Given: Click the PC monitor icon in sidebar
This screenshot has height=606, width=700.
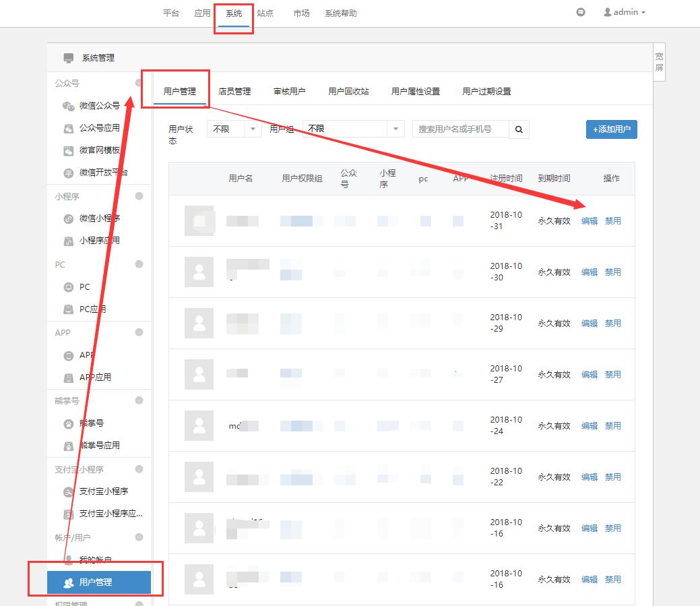Looking at the screenshot, I should [68, 287].
